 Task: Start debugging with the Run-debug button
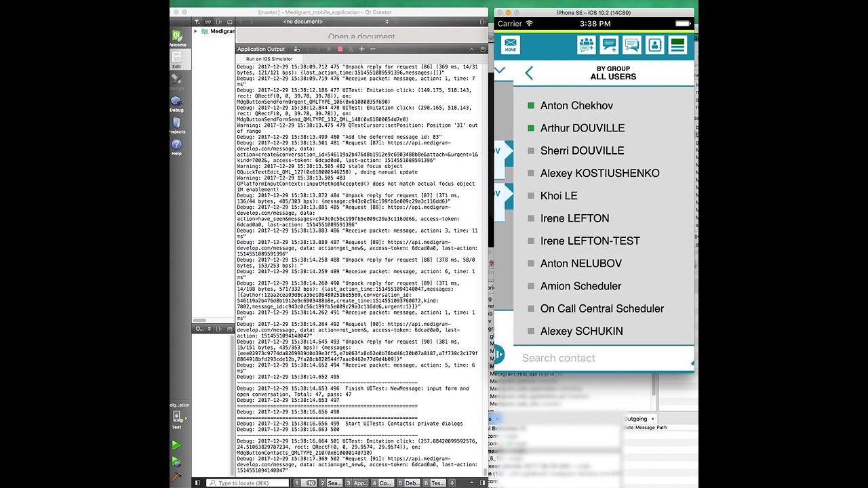coord(176,462)
